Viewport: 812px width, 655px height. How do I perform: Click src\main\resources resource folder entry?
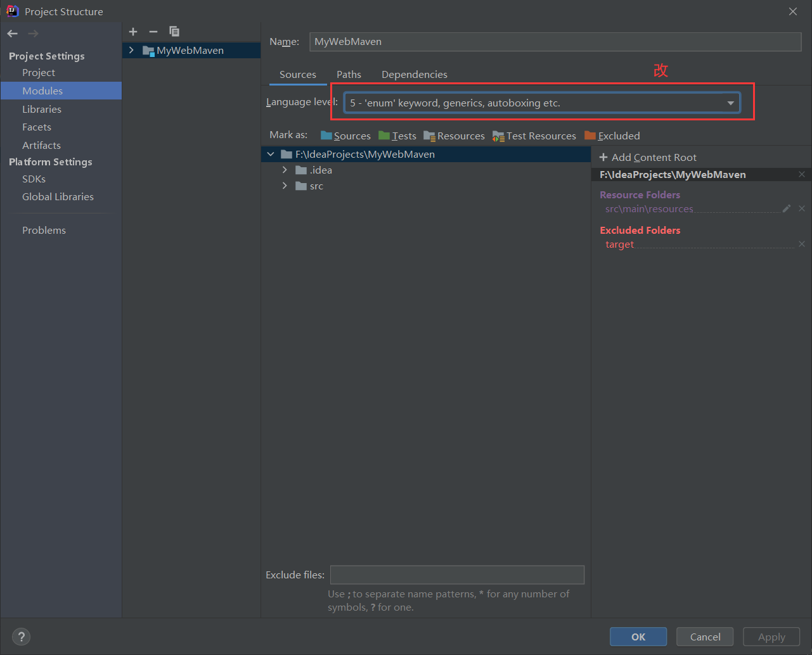click(x=649, y=208)
